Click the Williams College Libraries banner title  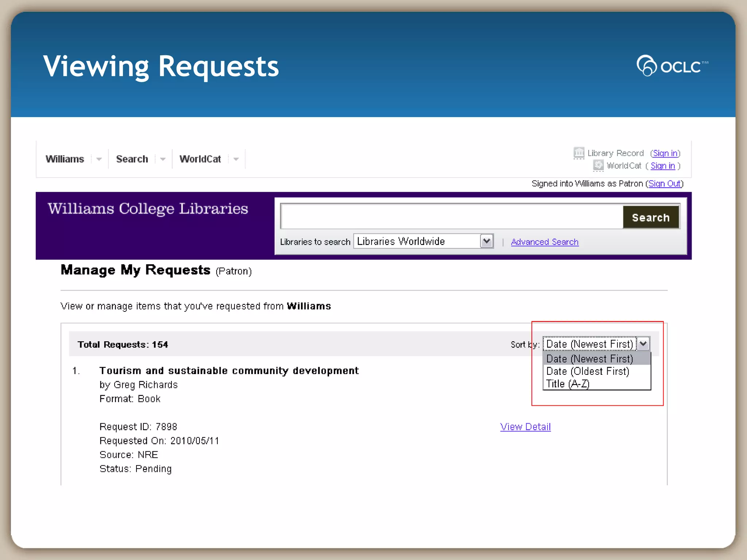coord(148,209)
